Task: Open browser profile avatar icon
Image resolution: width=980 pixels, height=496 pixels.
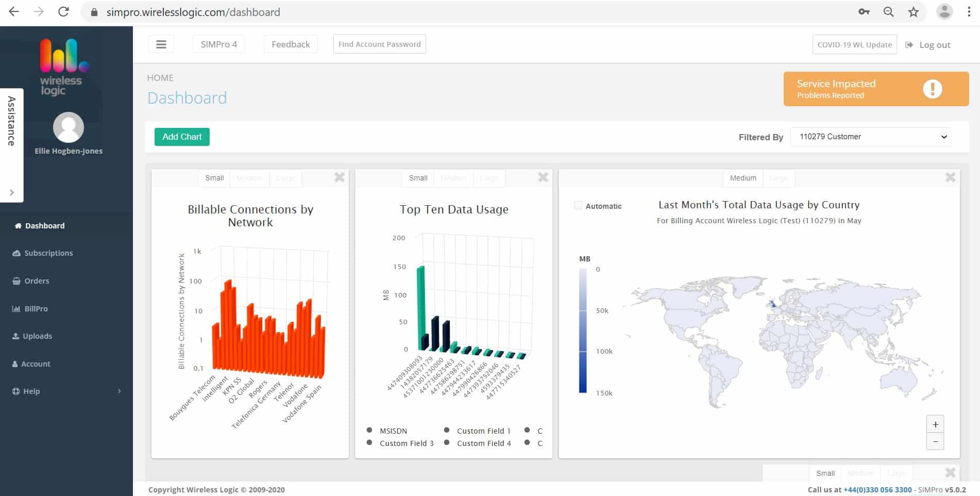Action: pyautogui.click(x=944, y=11)
